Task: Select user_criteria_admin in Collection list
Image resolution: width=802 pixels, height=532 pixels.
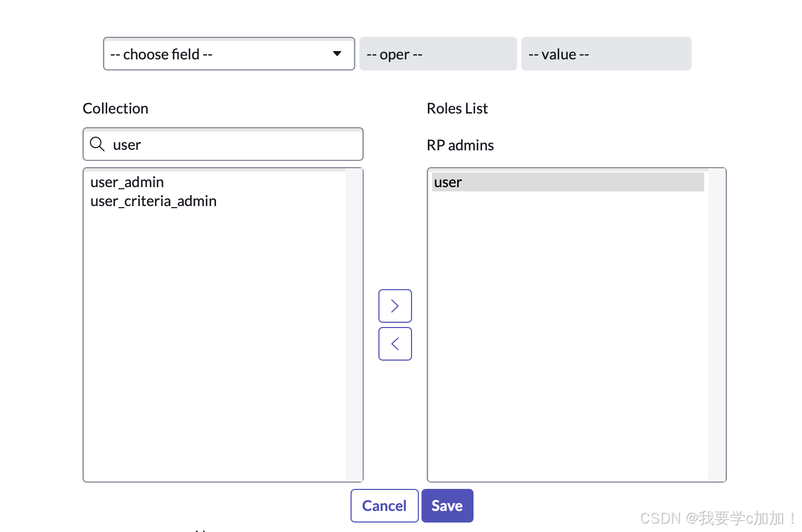Action: pos(153,201)
